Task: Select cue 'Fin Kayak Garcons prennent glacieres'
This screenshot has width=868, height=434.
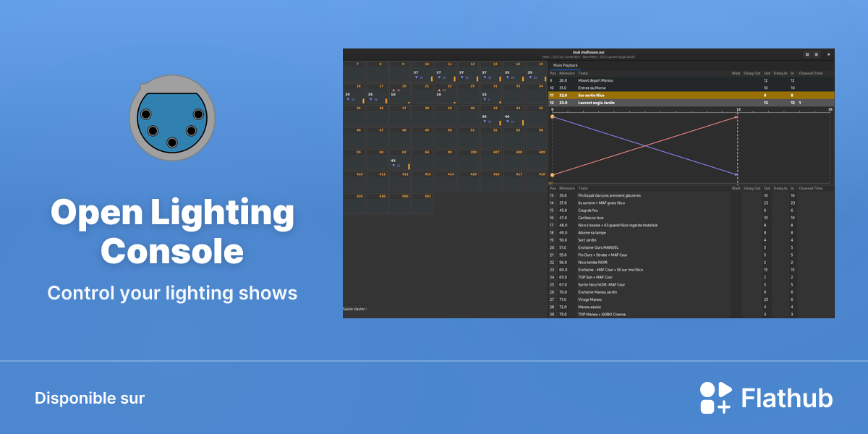Action: 691,195
